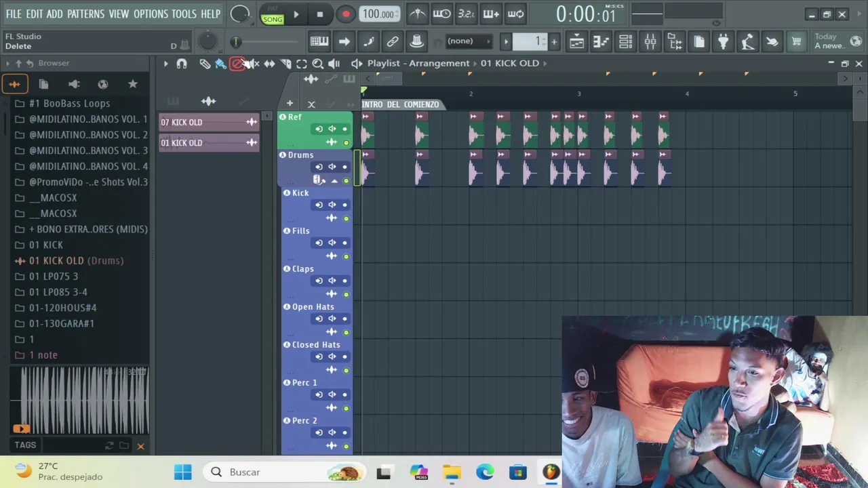Viewport: 868px width, 488px height.
Task: Stop playback with the Stop button
Action: [320, 14]
